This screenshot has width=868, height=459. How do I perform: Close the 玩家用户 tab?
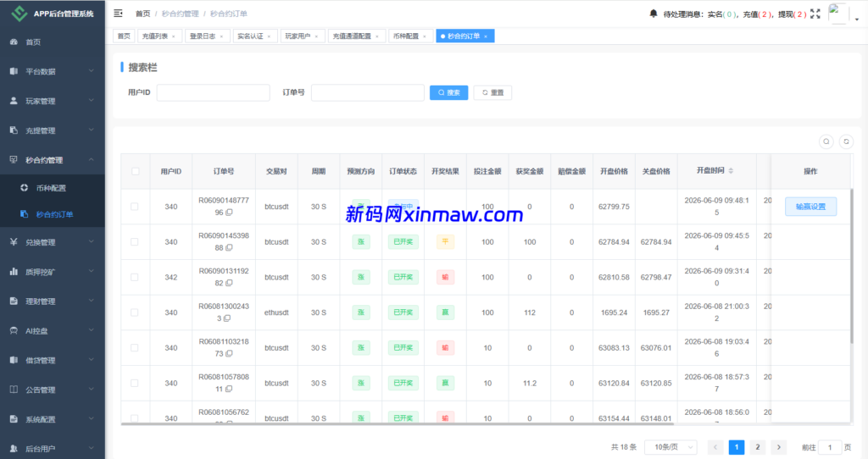tap(317, 36)
